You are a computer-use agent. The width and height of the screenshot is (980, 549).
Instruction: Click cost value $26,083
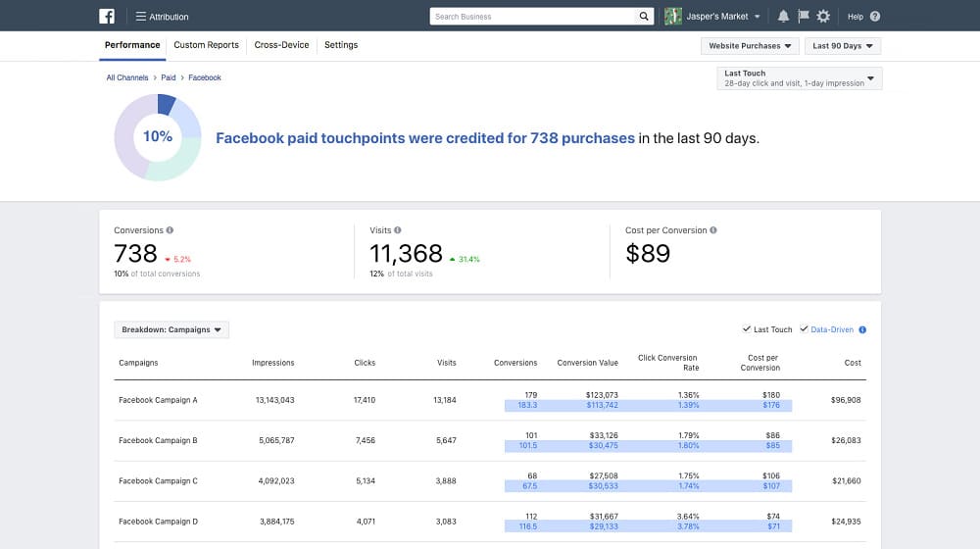(x=846, y=440)
